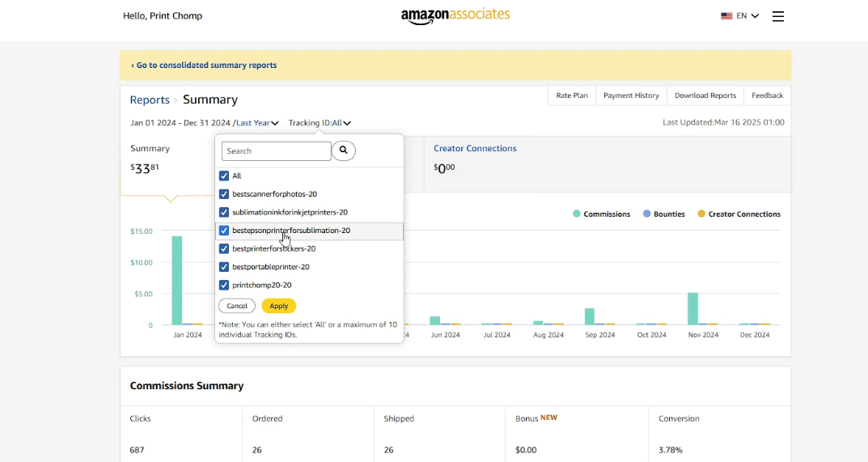This screenshot has height=462, width=868.
Task: Click the Sep 2024 commissions bar
Action: point(590,316)
